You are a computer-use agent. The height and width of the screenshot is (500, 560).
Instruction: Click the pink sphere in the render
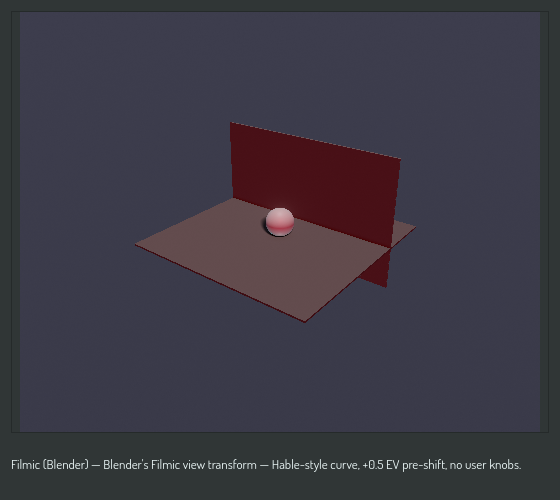coord(280,222)
